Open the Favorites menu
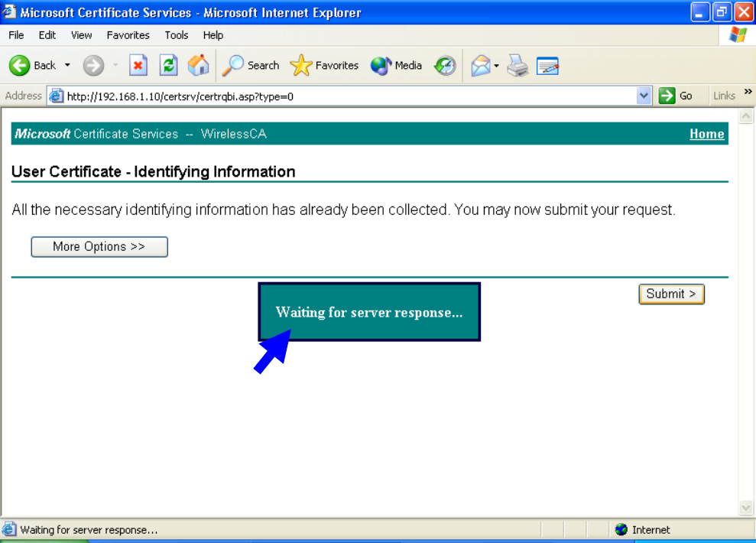This screenshot has width=756, height=543. tap(128, 35)
